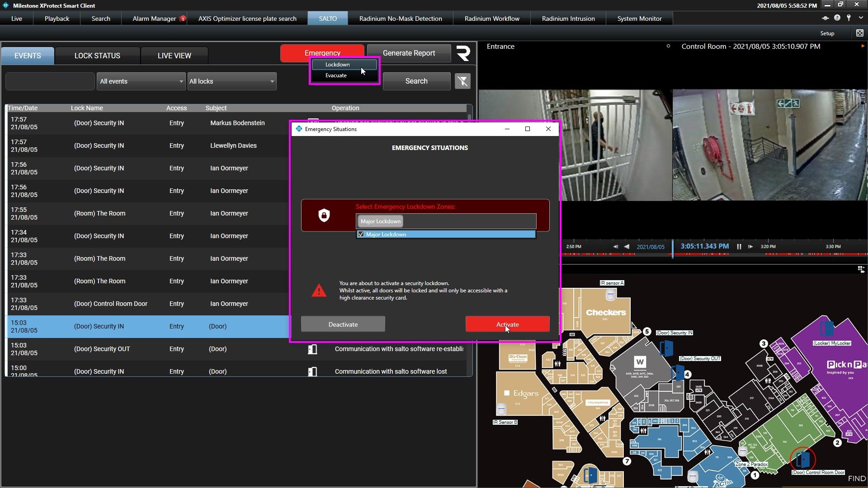Click the red recording timeline track
Screen dimensions: 868x488
714,254
